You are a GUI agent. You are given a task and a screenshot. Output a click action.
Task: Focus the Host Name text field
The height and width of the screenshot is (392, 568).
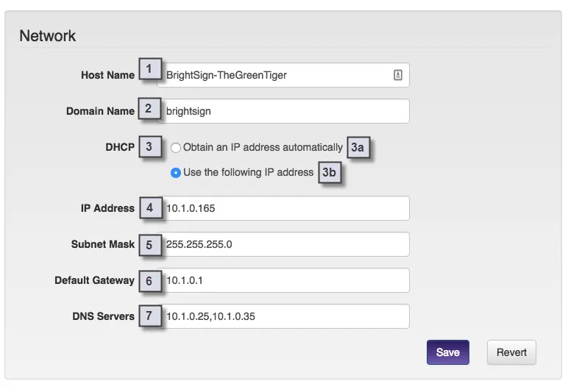(x=283, y=75)
